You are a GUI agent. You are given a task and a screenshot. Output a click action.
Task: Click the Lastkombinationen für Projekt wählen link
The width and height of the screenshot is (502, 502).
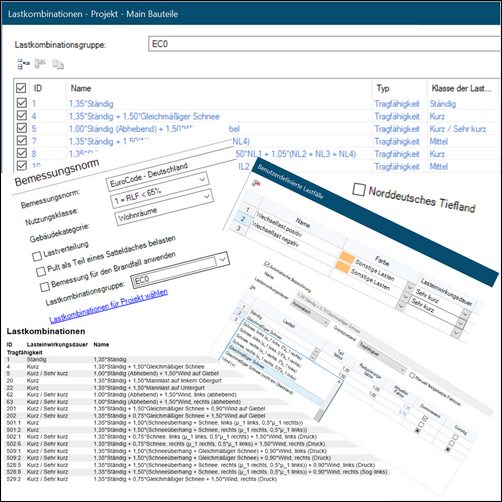109,306
